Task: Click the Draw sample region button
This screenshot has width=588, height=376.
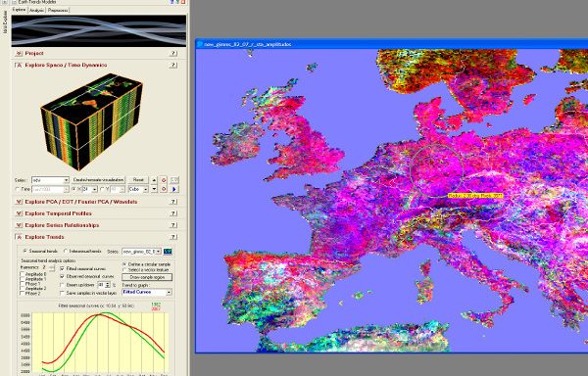Action: 147,277
